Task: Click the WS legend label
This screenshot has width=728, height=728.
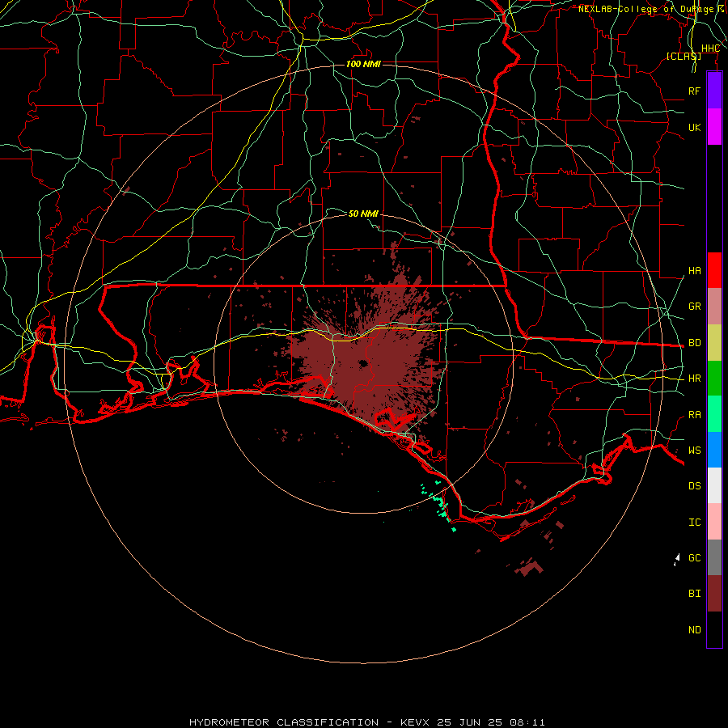Action: pyautogui.click(x=694, y=450)
